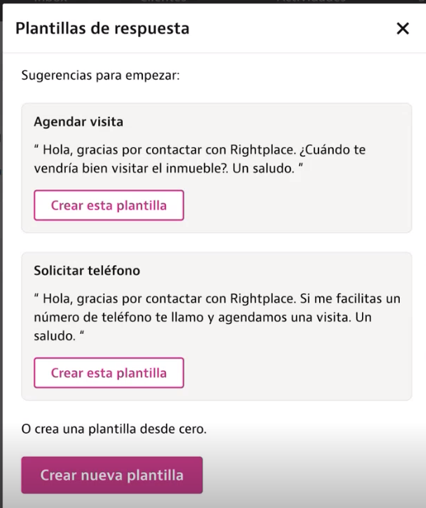This screenshot has height=508, width=426.
Task: Click the word Rightplace in Solicitar teléfono message
Action: [263, 299]
